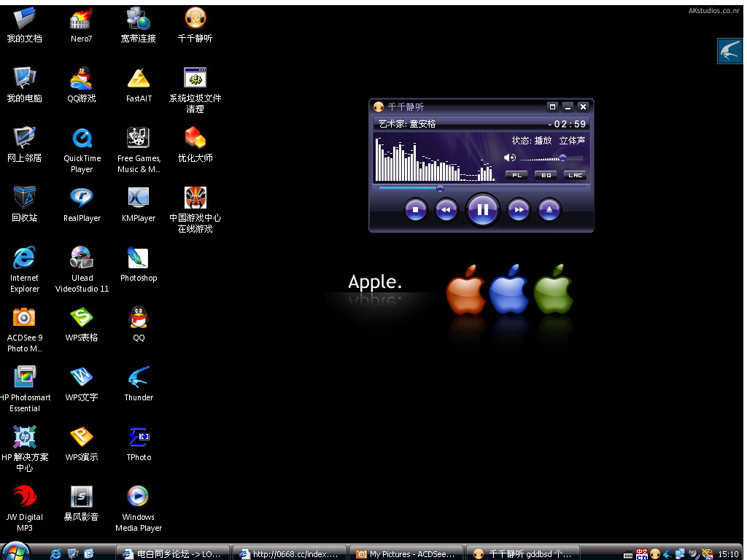The width and height of the screenshot is (747, 560).
Task: Go back to the previous track
Action: point(446,210)
